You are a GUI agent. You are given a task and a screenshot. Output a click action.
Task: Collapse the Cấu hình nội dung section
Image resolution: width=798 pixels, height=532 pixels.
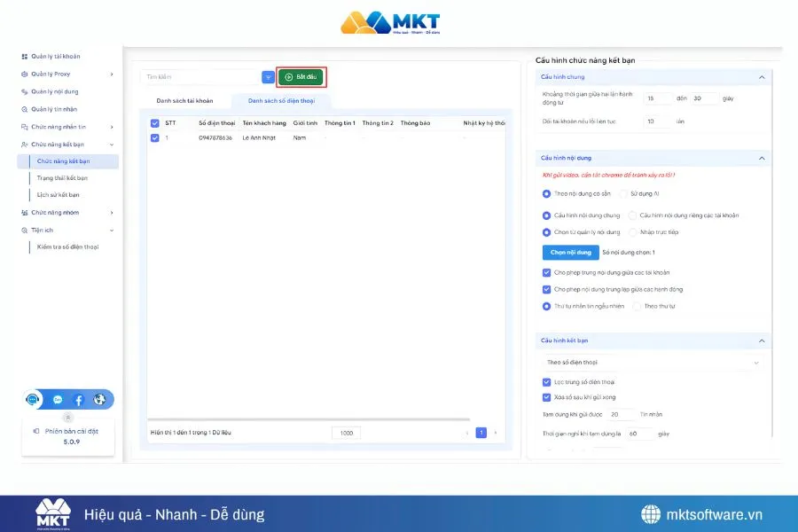(x=763, y=158)
